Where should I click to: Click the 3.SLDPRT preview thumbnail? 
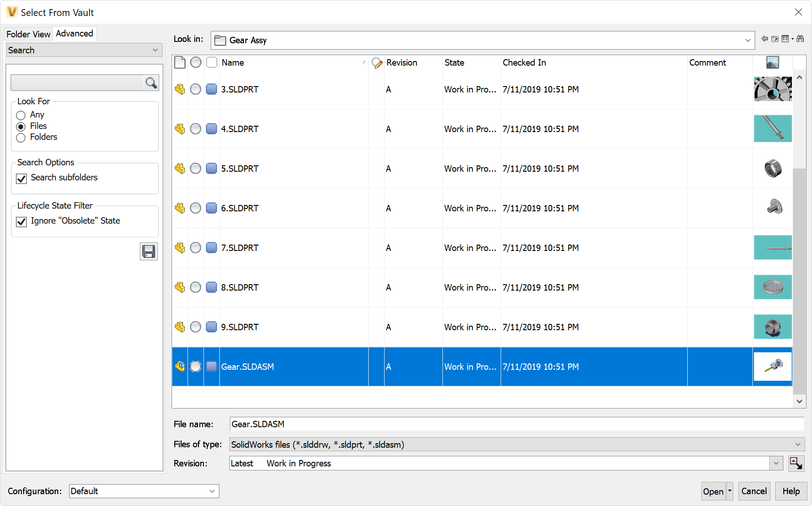tap(773, 89)
